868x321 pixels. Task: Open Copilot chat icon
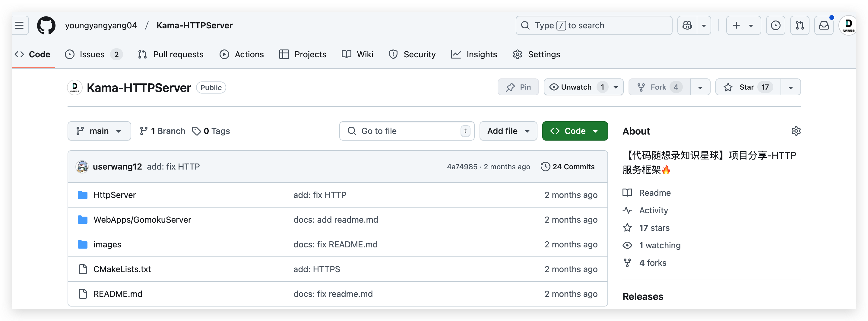(687, 25)
